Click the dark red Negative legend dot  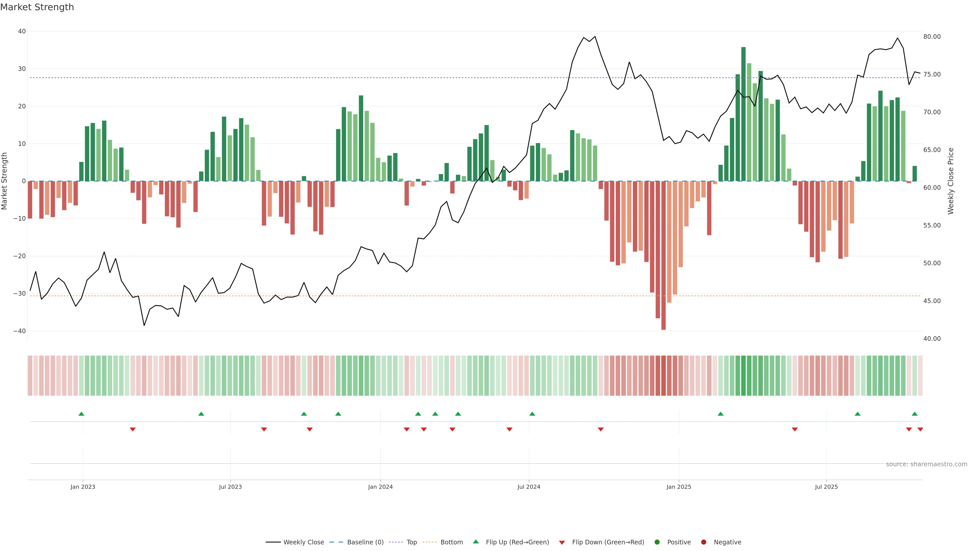(703, 542)
